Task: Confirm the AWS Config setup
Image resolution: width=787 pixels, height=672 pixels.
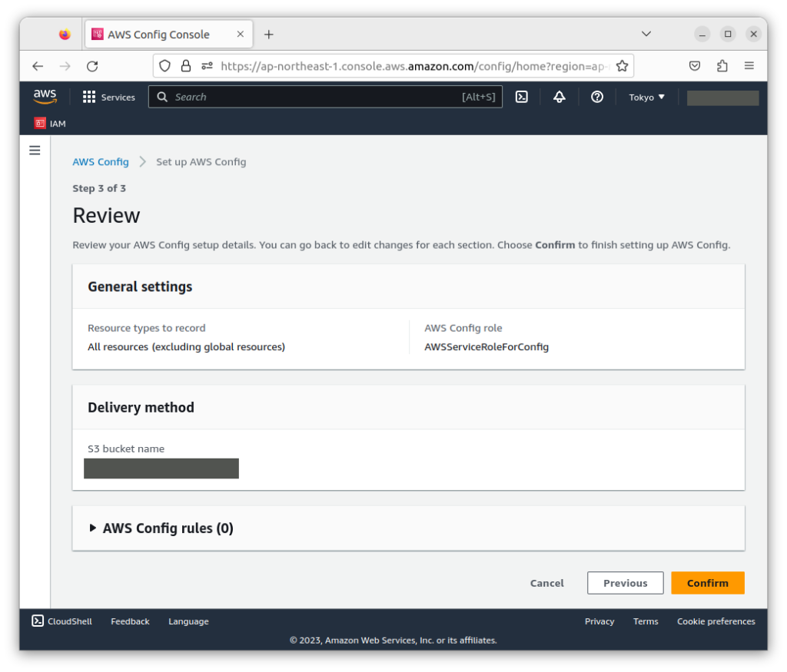Action: [x=707, y=582]
